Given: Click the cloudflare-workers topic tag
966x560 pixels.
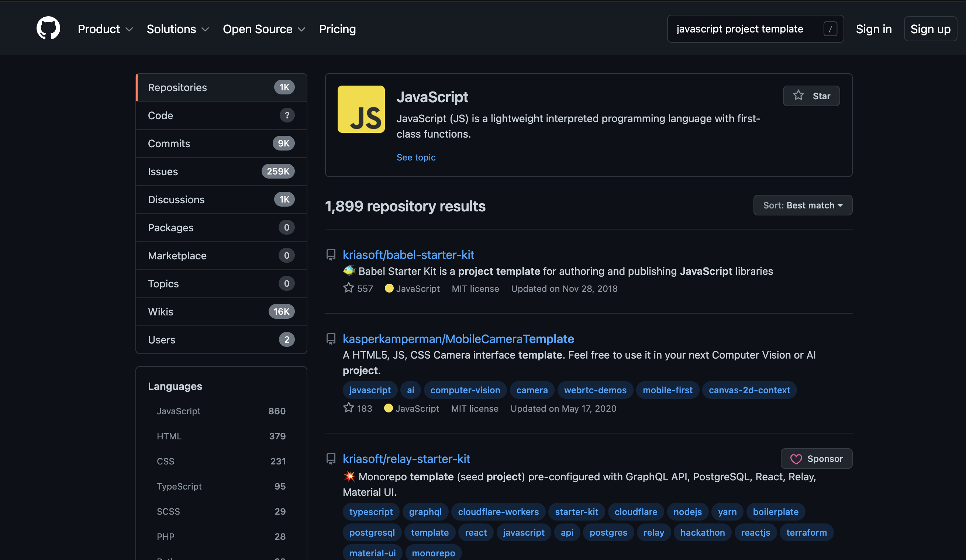Looking at the screenshot, I should (498, 512).
